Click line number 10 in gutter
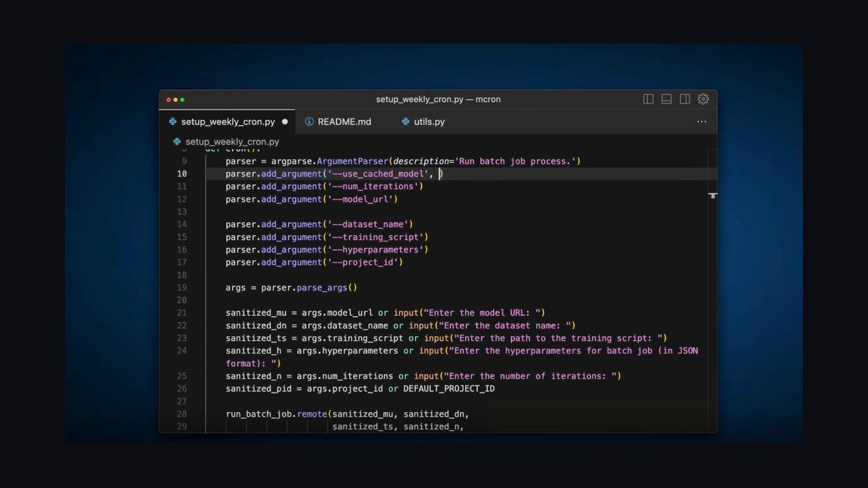 [182, 174]
